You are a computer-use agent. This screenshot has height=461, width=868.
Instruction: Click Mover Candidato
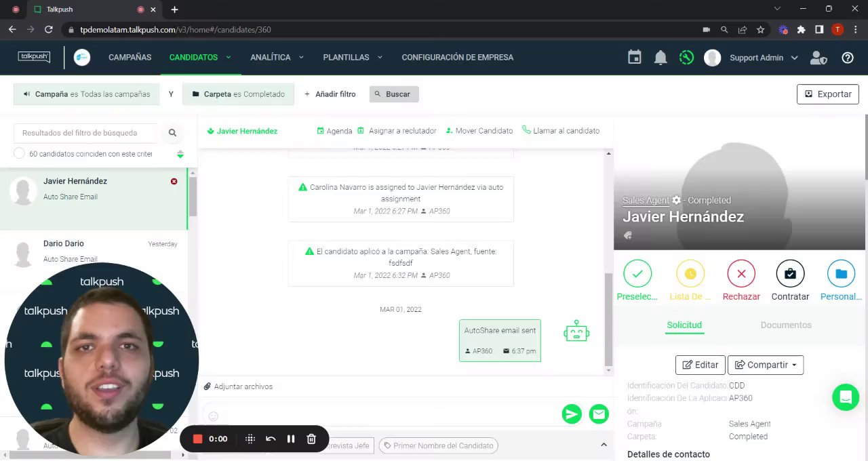click(479, 131)
